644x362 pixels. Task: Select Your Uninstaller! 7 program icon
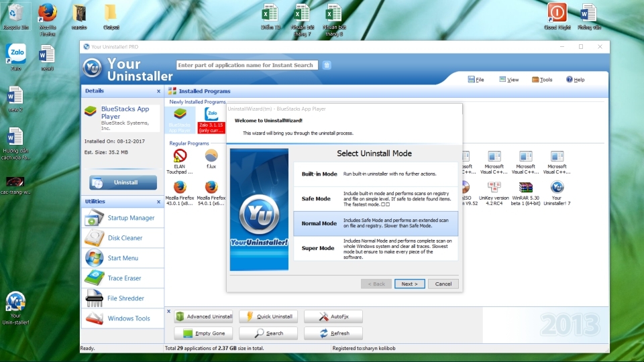tap(557, 193)
